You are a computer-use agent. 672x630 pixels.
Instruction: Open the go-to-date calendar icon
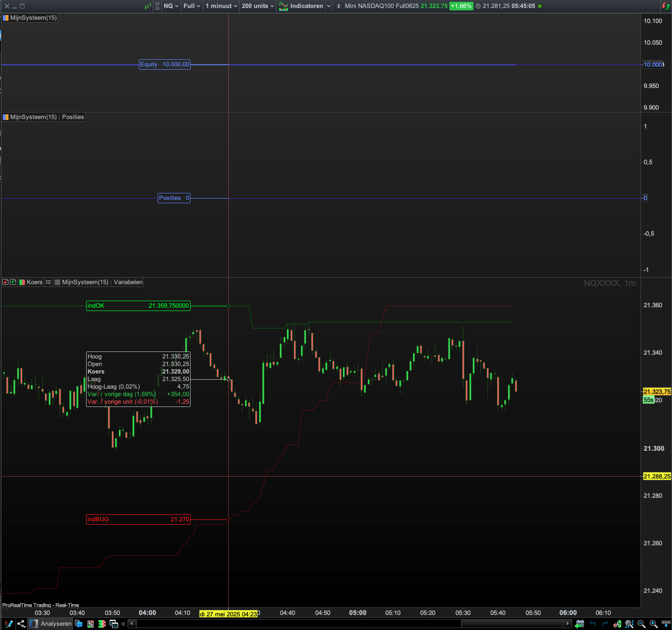click(x=580, y=624)
